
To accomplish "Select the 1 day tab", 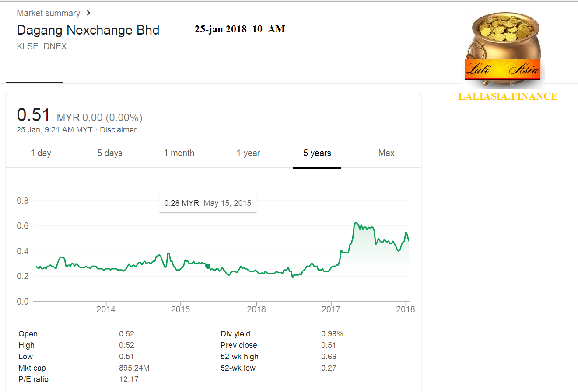I will tap(41, 153).
